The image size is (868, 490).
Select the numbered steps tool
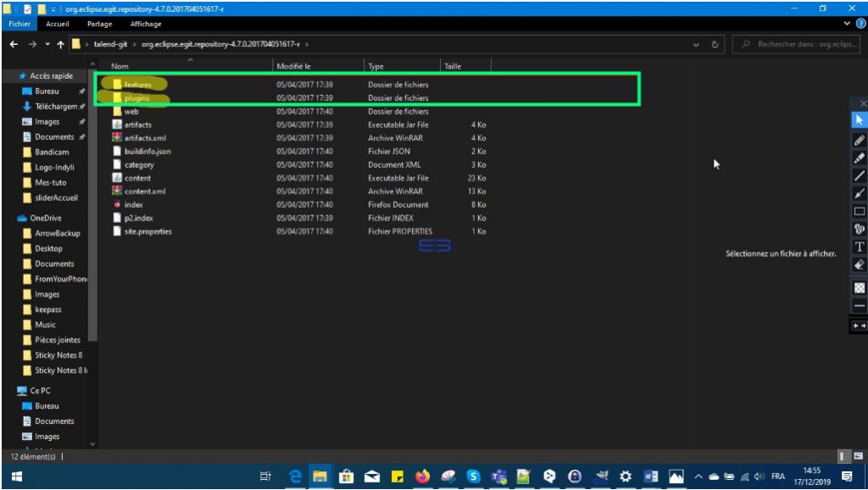(x=860, y=229)
